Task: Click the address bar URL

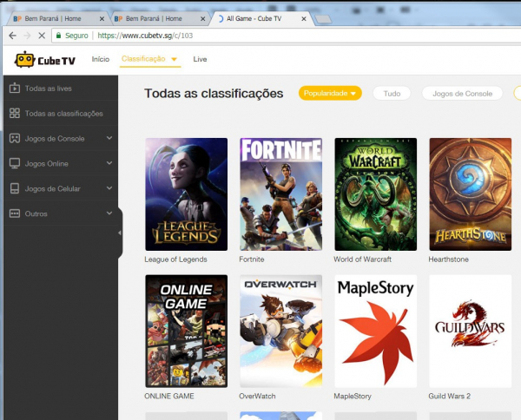Action: 145,36
